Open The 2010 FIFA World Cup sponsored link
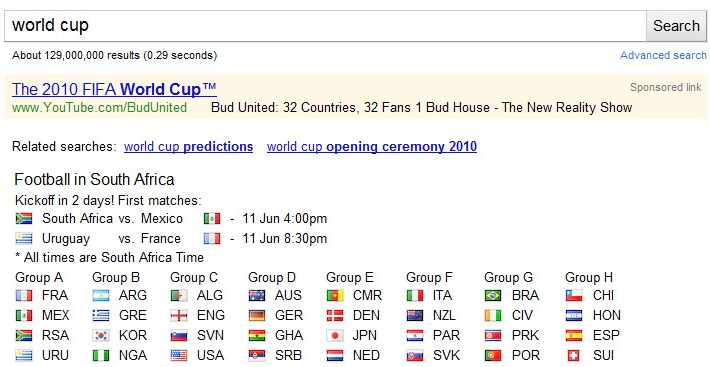This screenshot has height=367, width=710. pyautogui.click(x=114, y=89)
